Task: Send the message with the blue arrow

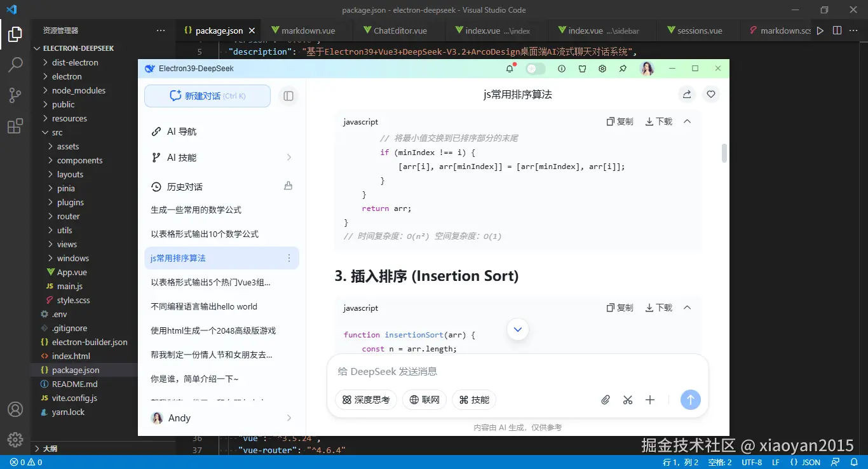Action: point(690,400)
